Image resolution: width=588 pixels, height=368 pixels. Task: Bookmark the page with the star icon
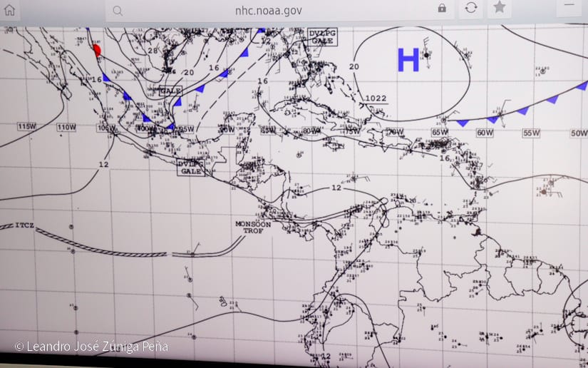point(499,8)
